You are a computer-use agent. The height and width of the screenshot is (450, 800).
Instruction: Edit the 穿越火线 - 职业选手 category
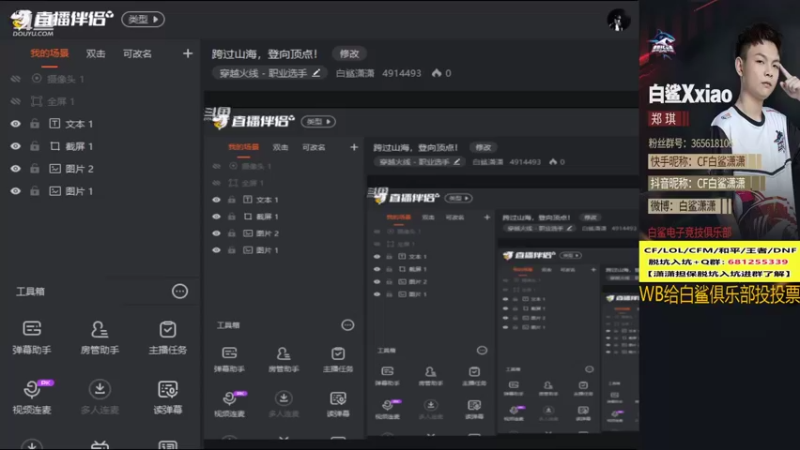269,73
